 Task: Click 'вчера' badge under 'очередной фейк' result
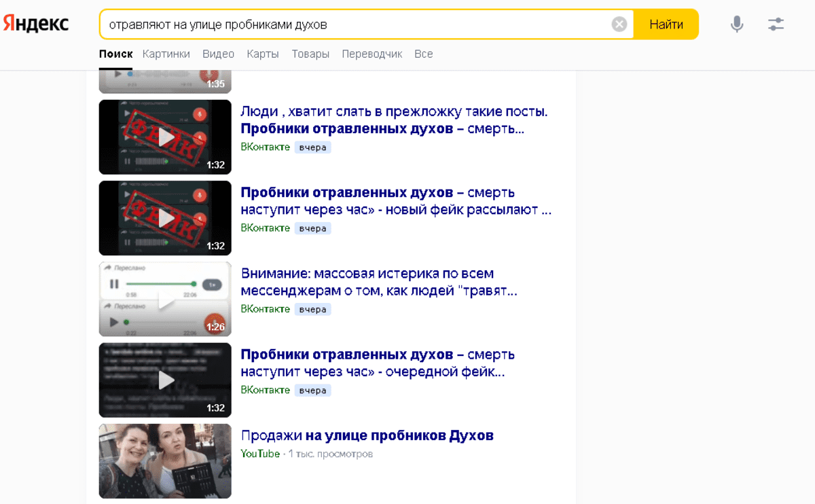(312, 391)
